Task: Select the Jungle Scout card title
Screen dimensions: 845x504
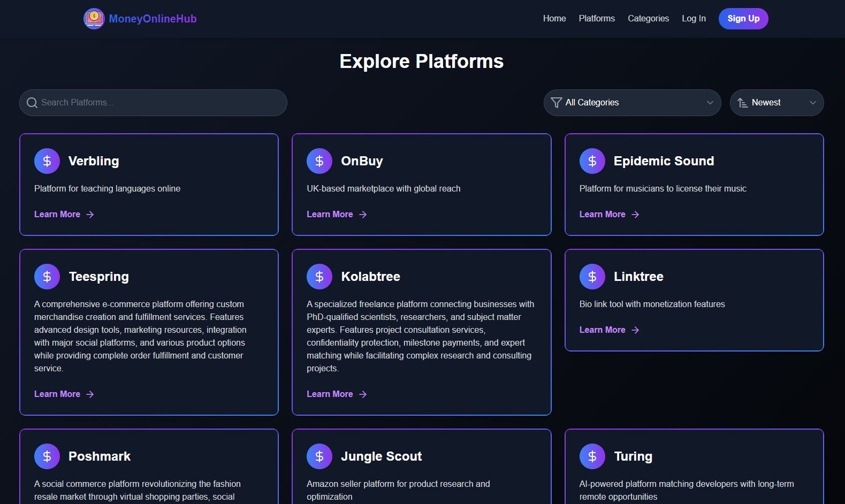Action: coord(382,456)
